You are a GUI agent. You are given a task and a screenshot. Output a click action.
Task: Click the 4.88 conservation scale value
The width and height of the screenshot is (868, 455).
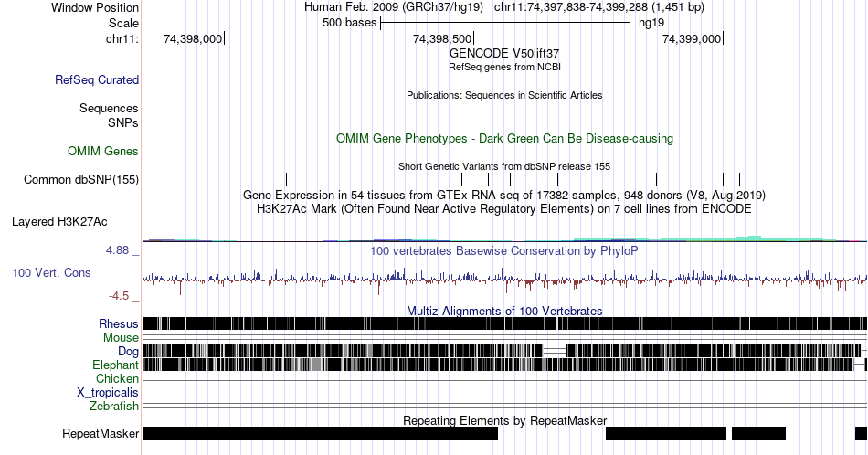(117, 250)
